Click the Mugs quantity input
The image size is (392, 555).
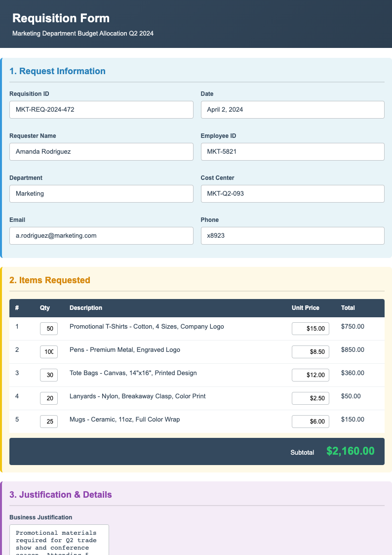click(49, 422)
